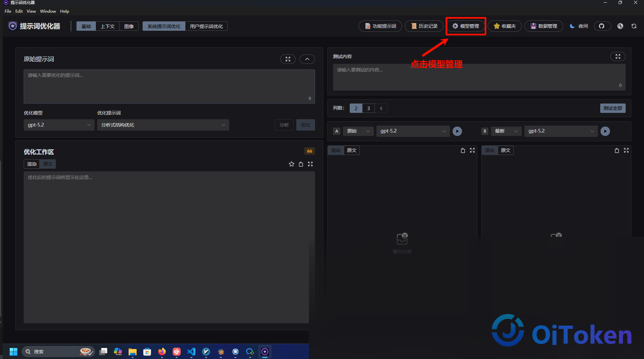Screen dimensions: 644x359
Task: Expand the original prompt fullscreen icon
Action: click(x=288, y=59)
